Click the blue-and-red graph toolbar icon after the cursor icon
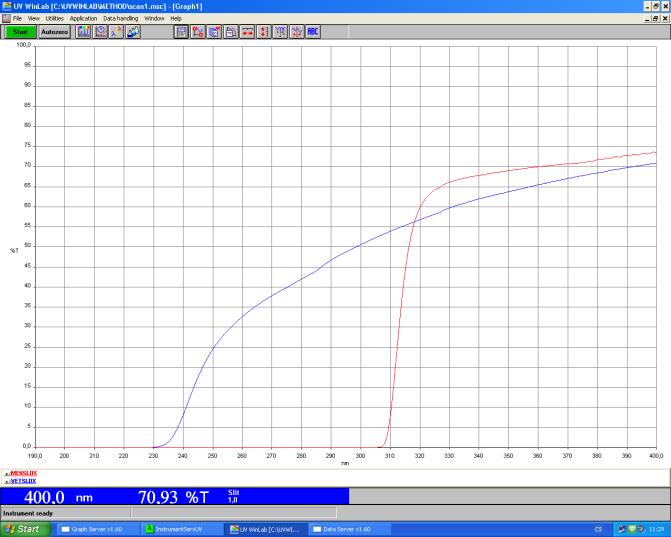The height and width of the screenshot is (537, 671). click(214, 32)
